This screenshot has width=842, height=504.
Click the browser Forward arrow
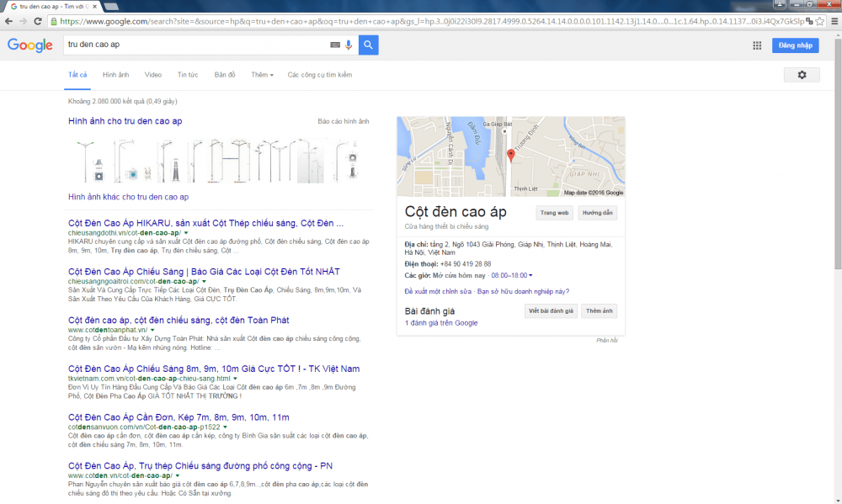[23, 22]
